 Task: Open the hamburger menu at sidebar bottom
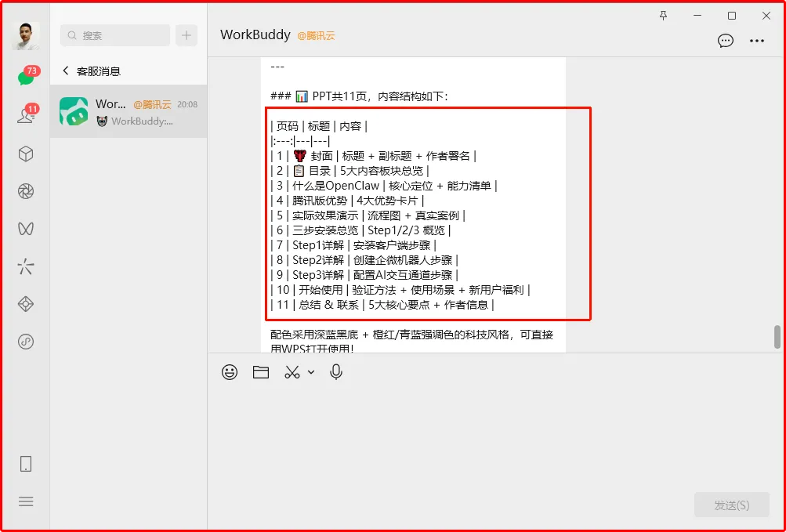click(x=26, y=501)
